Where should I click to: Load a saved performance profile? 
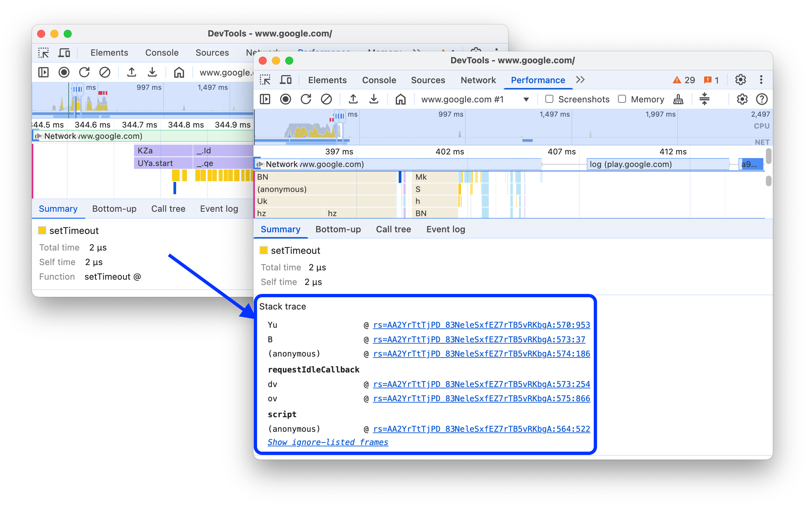(x=353, y=99)
